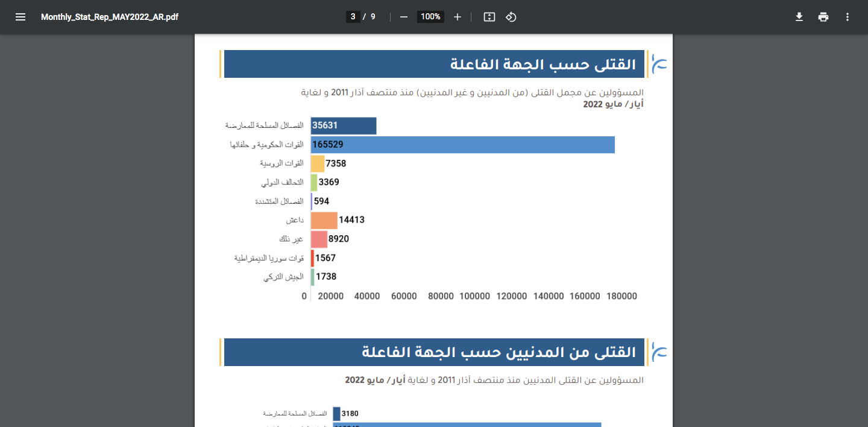
Task: Click the fit to page icon
Action: pyautogui.click(x=489, y=17)
